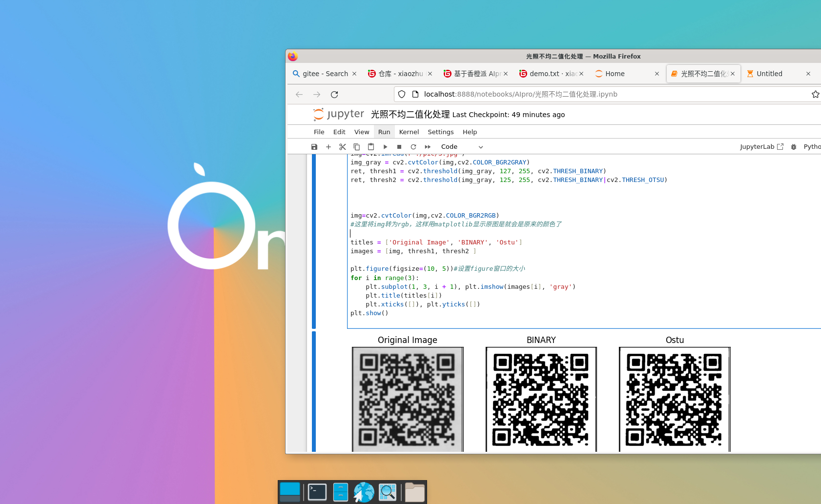Launch the web browser globe icon in dock
The height and width of the screenshot is (504, 821).
(364, 492)
